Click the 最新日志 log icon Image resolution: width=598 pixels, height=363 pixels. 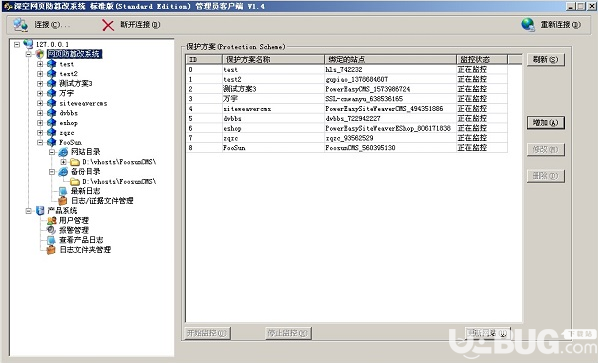pos(63,191)
